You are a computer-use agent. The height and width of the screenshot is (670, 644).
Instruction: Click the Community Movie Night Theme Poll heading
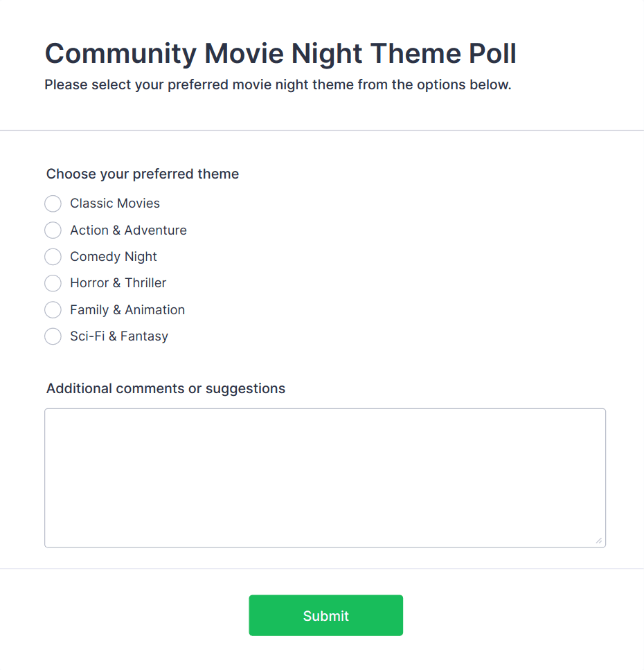point(280,54)
